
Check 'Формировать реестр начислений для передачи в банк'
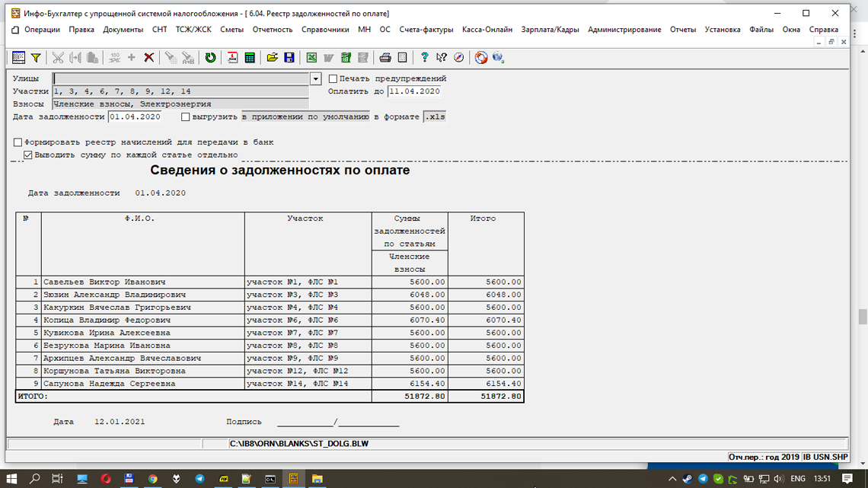(18, 142)
